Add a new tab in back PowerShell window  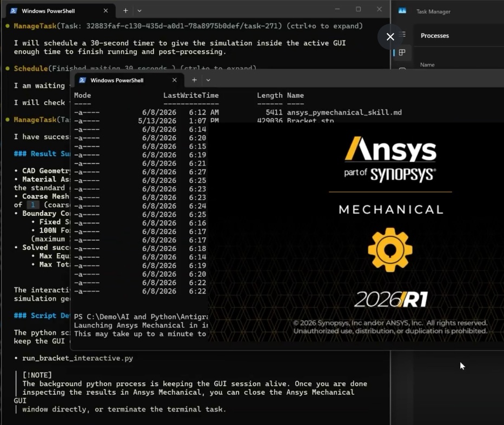(x=125, y=11)
